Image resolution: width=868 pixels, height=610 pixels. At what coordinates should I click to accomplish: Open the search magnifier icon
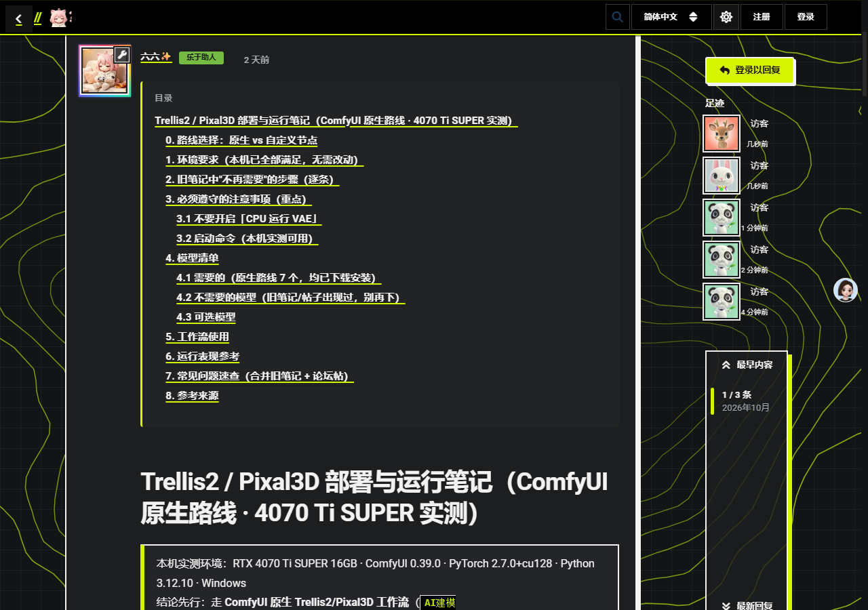click(617, 17)
